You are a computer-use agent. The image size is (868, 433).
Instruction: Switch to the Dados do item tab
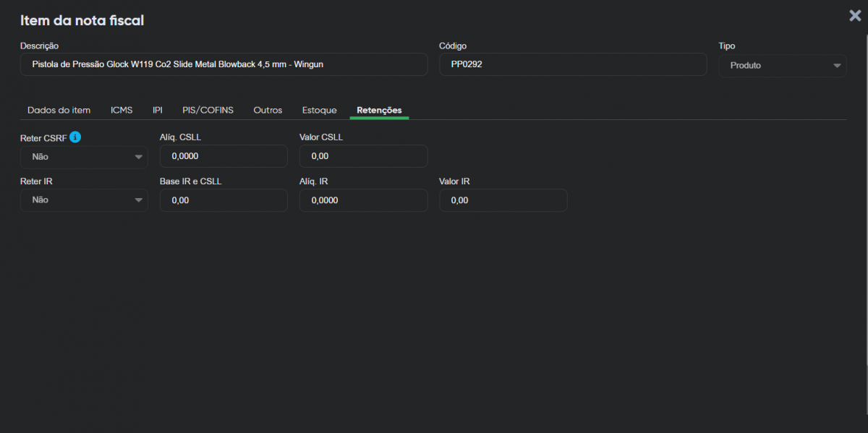pos(59,110)
